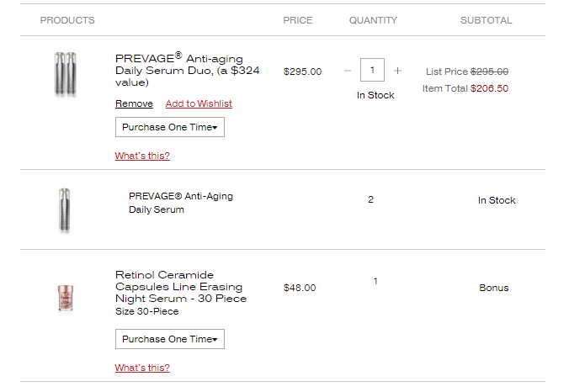Click the PRICE column header
The image size is (569, 392).
click(298, 20)
